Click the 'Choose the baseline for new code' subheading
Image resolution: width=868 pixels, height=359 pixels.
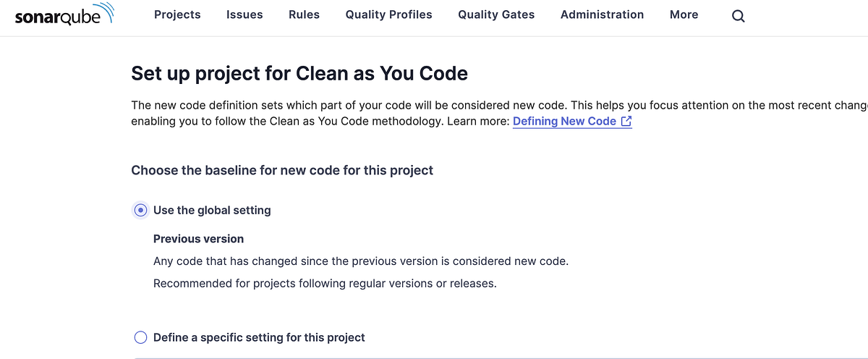point(282,171)
